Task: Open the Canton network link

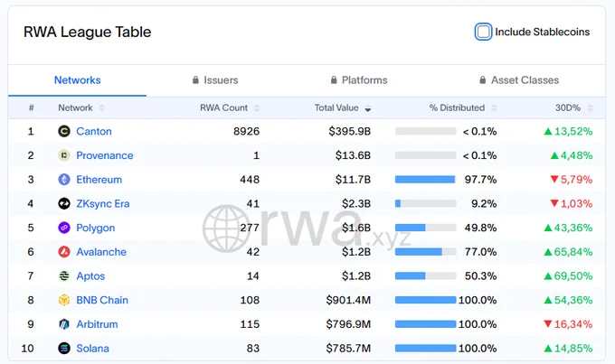Action: (94, 131)
